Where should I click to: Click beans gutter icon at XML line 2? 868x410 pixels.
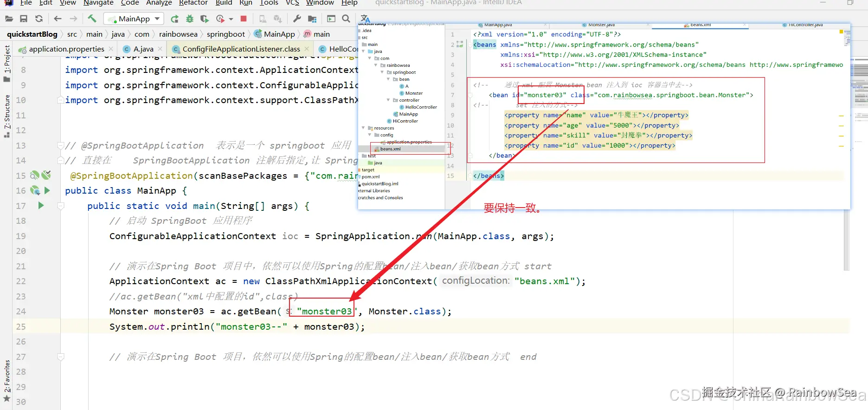[460, 45]
